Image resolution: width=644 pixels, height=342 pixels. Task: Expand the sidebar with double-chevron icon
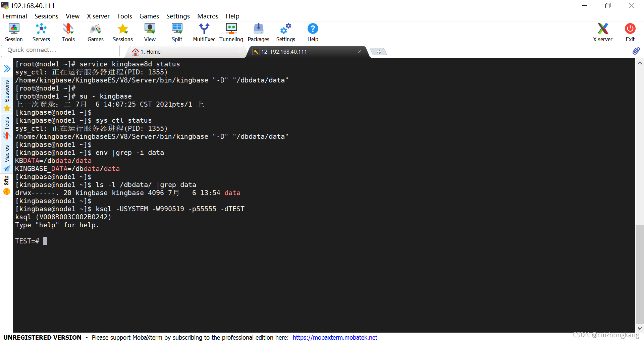click(7, 69)
